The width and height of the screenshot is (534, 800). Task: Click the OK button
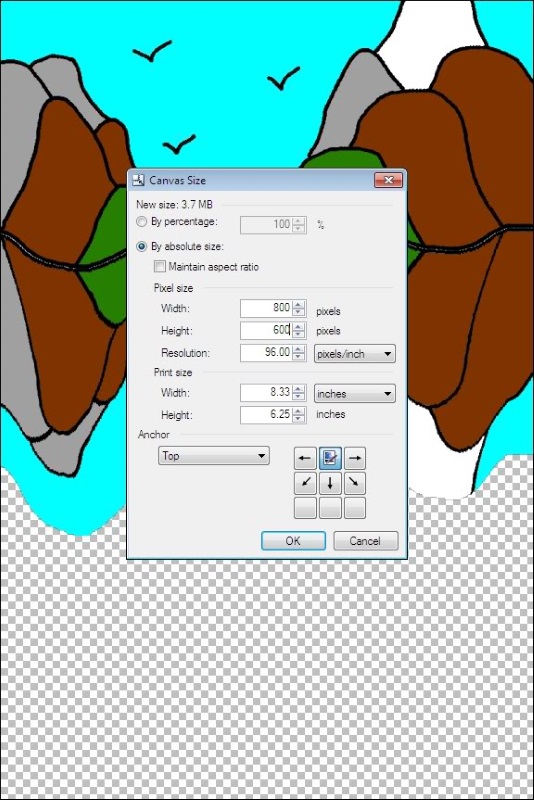point(293,541)
